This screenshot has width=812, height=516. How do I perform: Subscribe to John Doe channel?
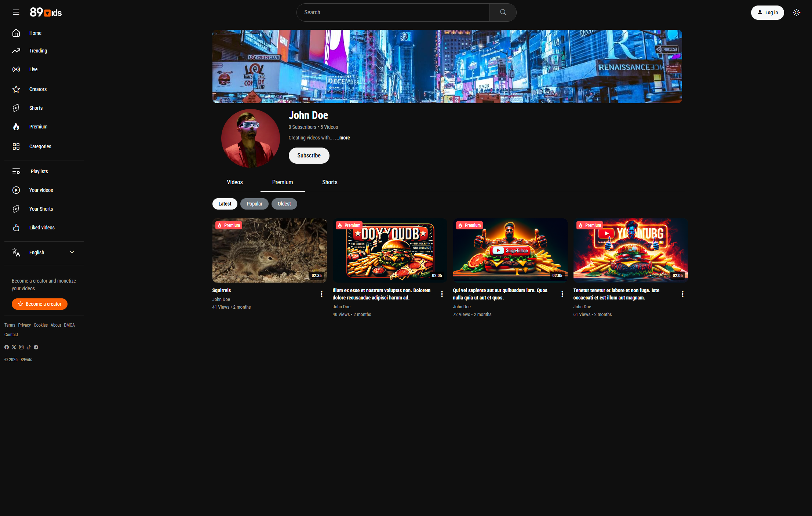(309, 156)
